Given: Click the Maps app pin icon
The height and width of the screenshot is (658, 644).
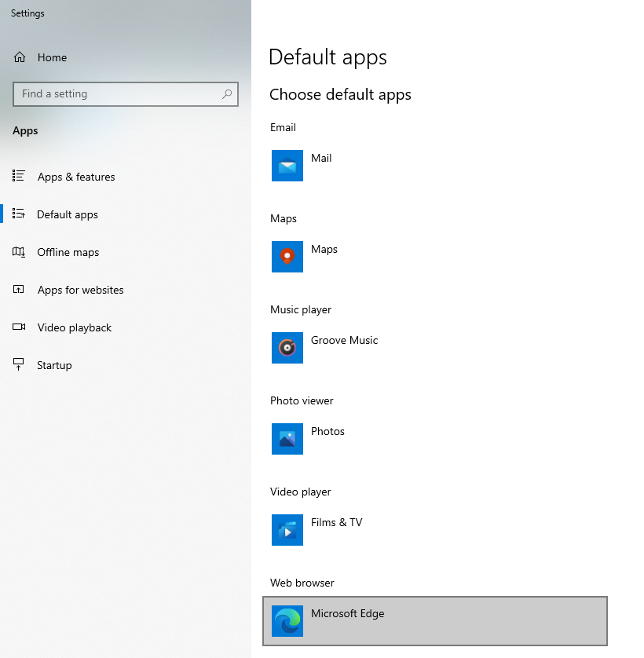Looking at the screenshot, I should (x=287, y=257).
